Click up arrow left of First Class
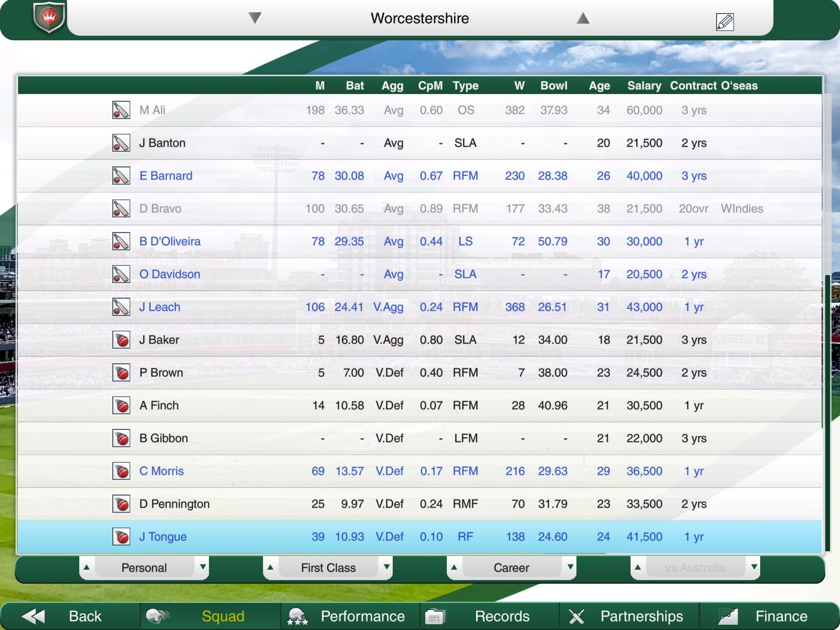The width and height of the screenshot is (840, 630). (270, 567)
